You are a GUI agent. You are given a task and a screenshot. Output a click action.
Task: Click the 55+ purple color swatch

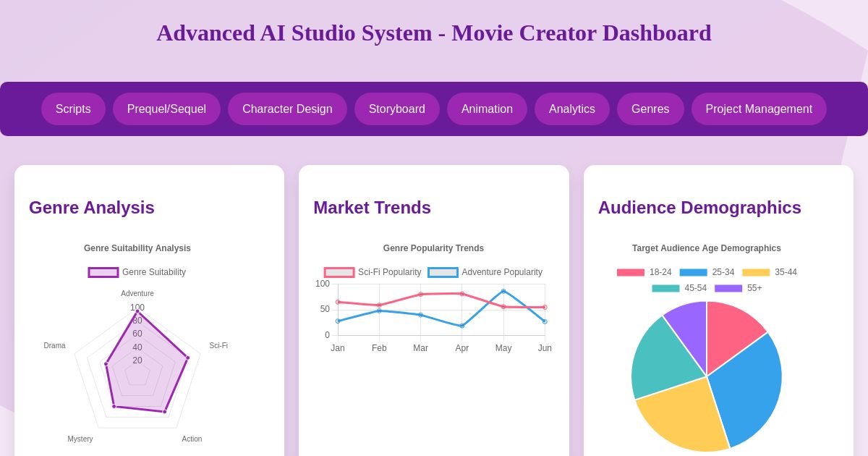730,288
